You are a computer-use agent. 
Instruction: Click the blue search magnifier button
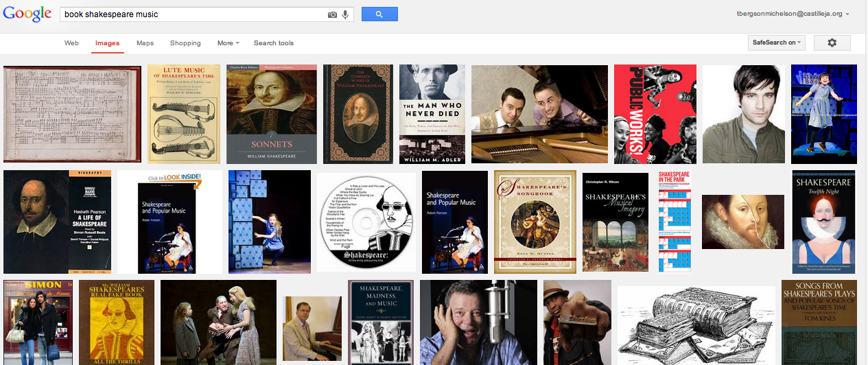tap(380, 14)
